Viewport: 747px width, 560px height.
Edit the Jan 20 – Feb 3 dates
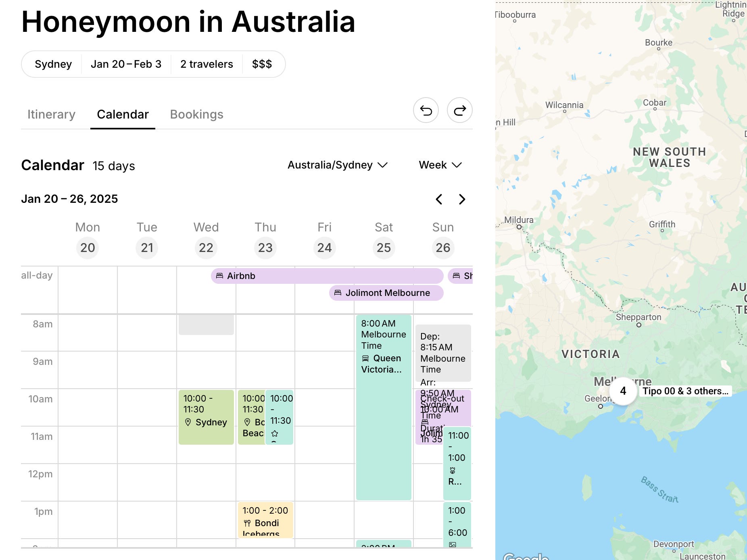pos(126,64)
